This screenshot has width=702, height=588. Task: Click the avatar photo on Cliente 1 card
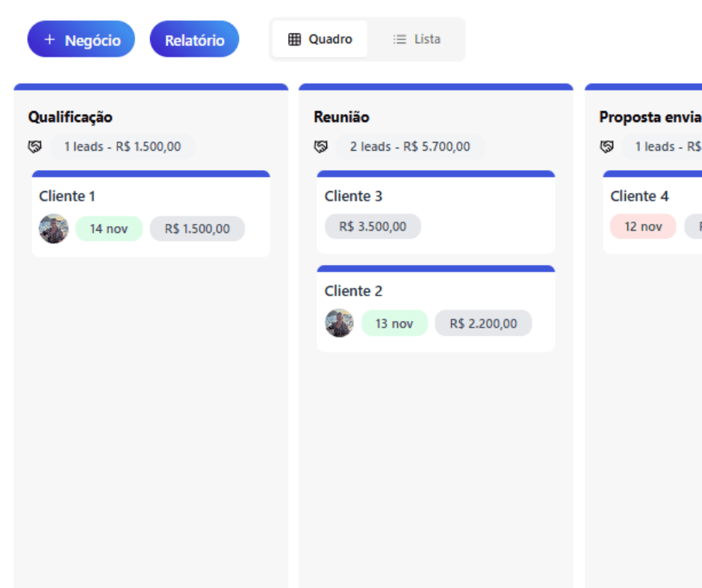point(54,229)
